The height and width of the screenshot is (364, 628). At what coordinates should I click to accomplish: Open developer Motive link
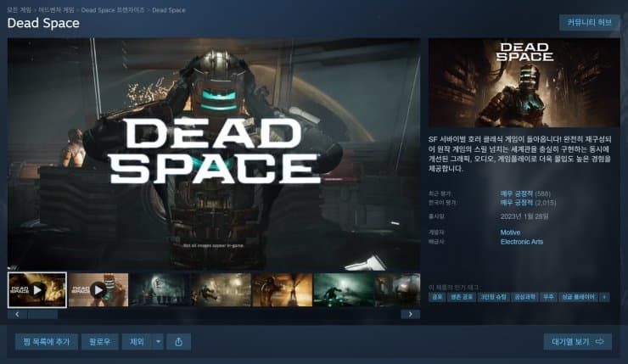pyautogui.click(x=510, y=232)
